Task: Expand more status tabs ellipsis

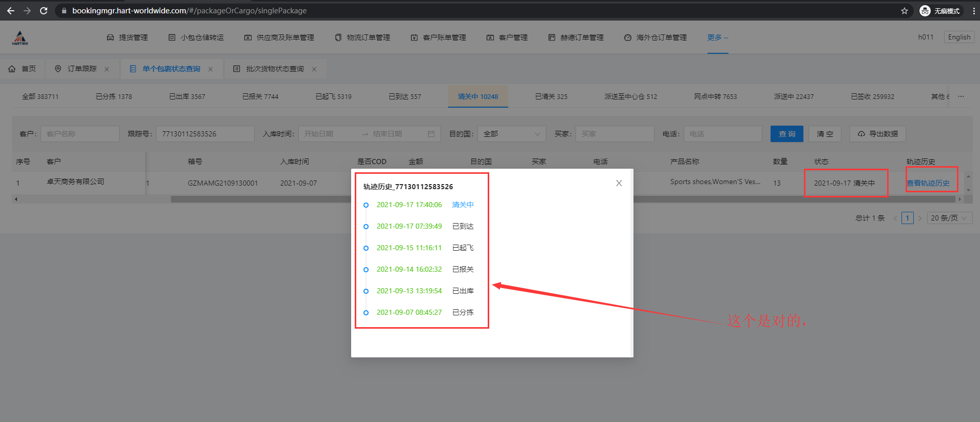Action: [x=960, y=96]
